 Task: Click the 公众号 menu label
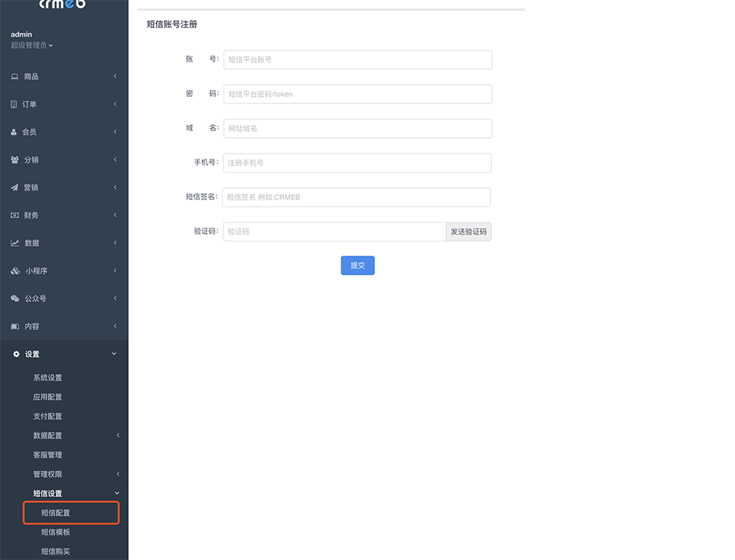tap(35, 298)
